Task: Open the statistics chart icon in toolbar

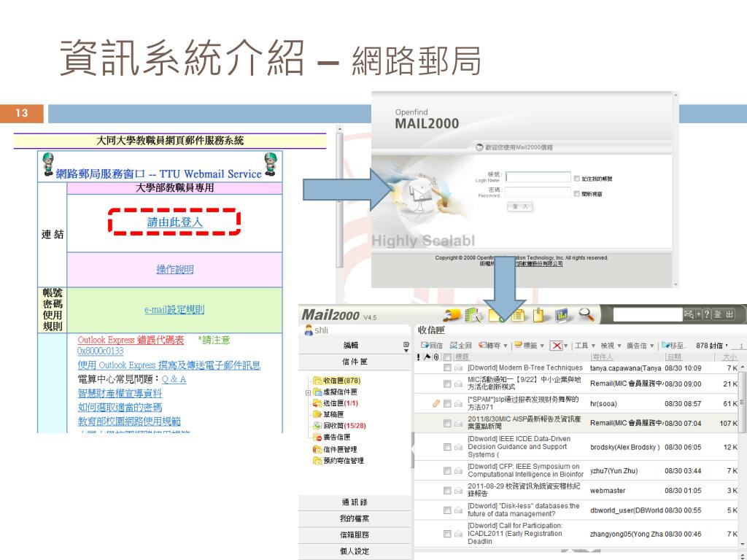Action: (562, 315)
